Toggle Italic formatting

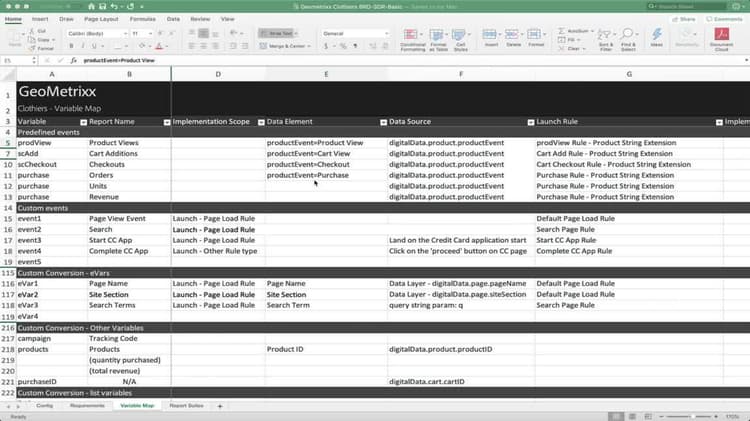[83, 46]
